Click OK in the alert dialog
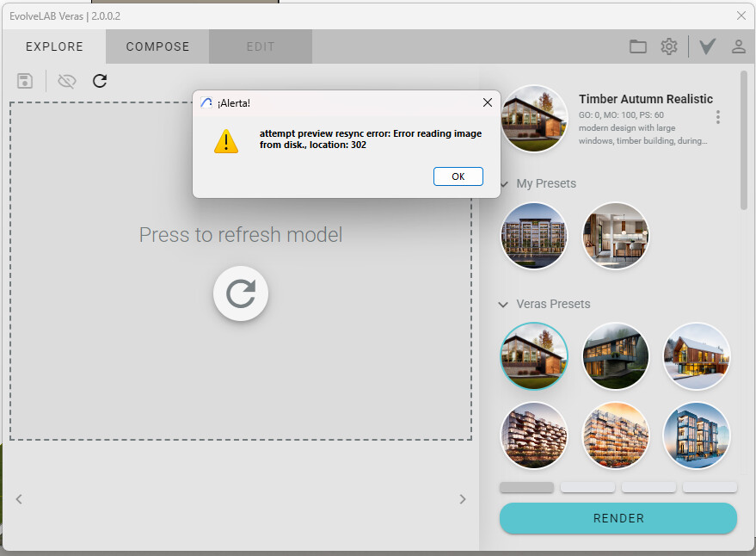This screenshot has height=556, width=756. click(458, 176)
